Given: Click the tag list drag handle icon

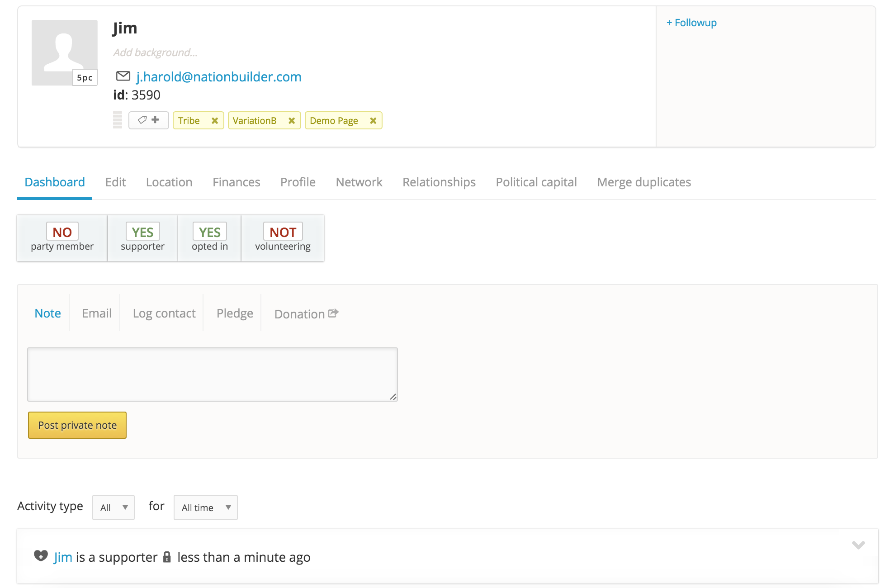Looking at the screenshot, I should (x=118, y=120).
